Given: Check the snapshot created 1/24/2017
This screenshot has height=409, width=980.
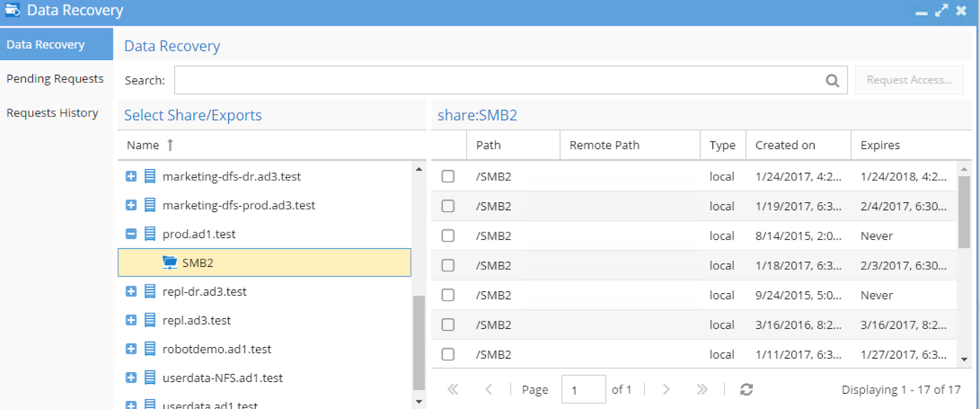Looking at the screenshot, I should pos(448,177).
